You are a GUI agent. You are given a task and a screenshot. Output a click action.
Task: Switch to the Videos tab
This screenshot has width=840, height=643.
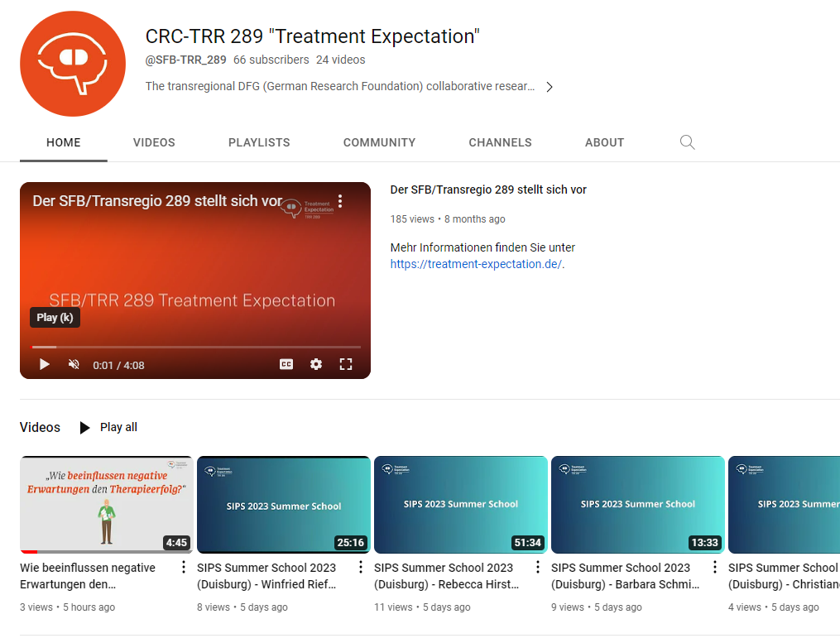coord(154,142)
